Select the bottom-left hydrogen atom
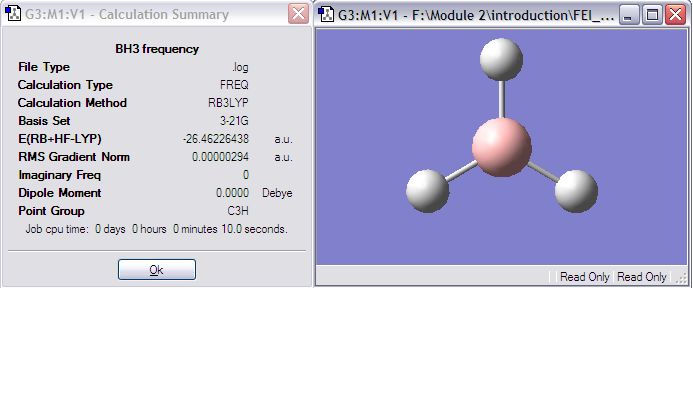This screenshot has height=400, width=693. coord(427,191)
